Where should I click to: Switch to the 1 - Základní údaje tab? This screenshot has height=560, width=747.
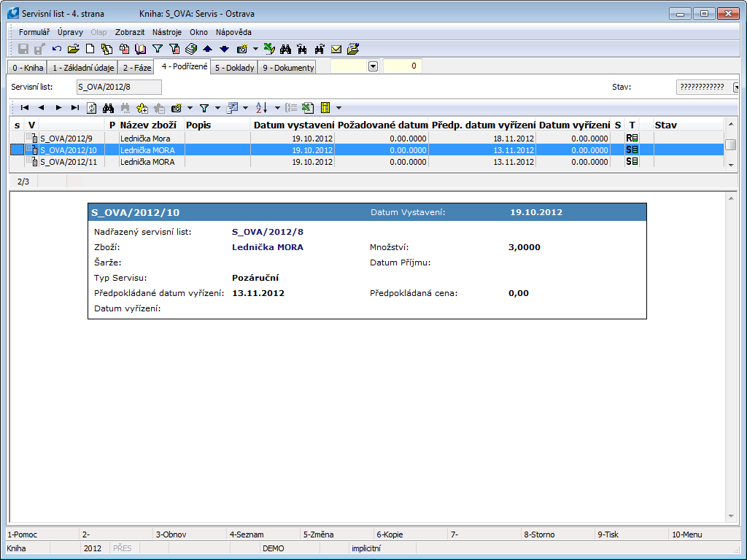[x=82, y=68]
